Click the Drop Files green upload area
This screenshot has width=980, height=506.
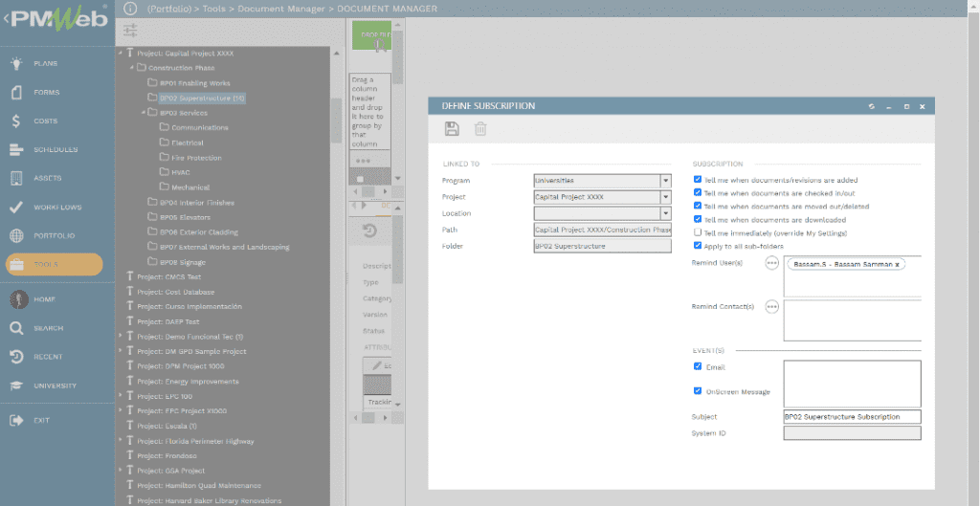point(372,35)
